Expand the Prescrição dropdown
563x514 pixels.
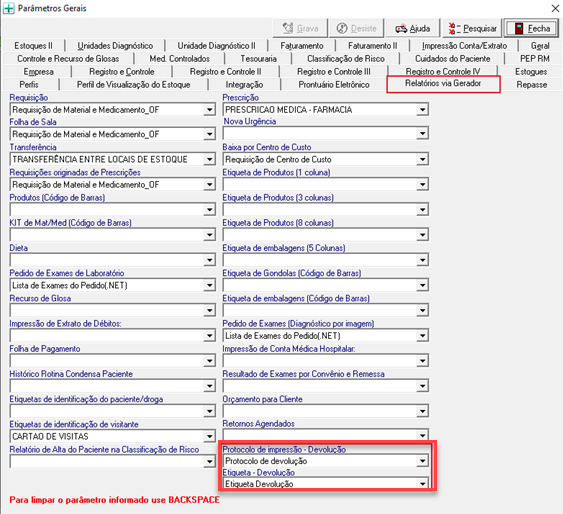422,109
